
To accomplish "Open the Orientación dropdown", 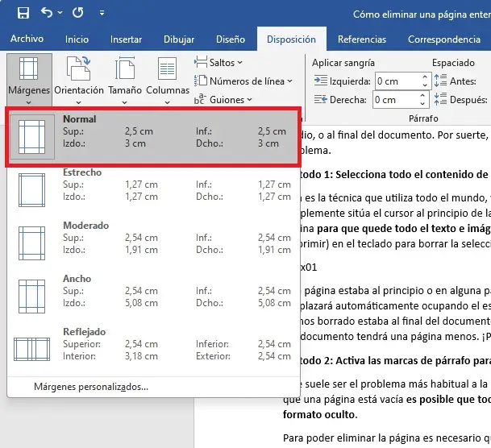I will [78, 80].
